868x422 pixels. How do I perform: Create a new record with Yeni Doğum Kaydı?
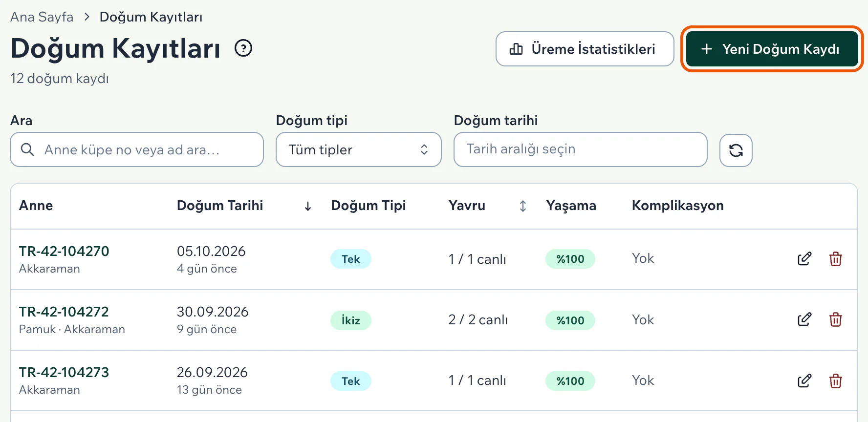click(772, 49)
